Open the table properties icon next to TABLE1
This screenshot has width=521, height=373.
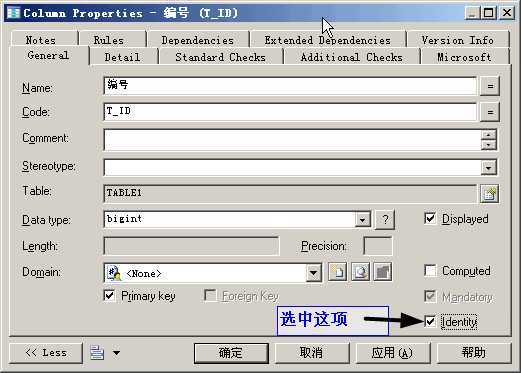pyautogui.click(x=489, y=193)
